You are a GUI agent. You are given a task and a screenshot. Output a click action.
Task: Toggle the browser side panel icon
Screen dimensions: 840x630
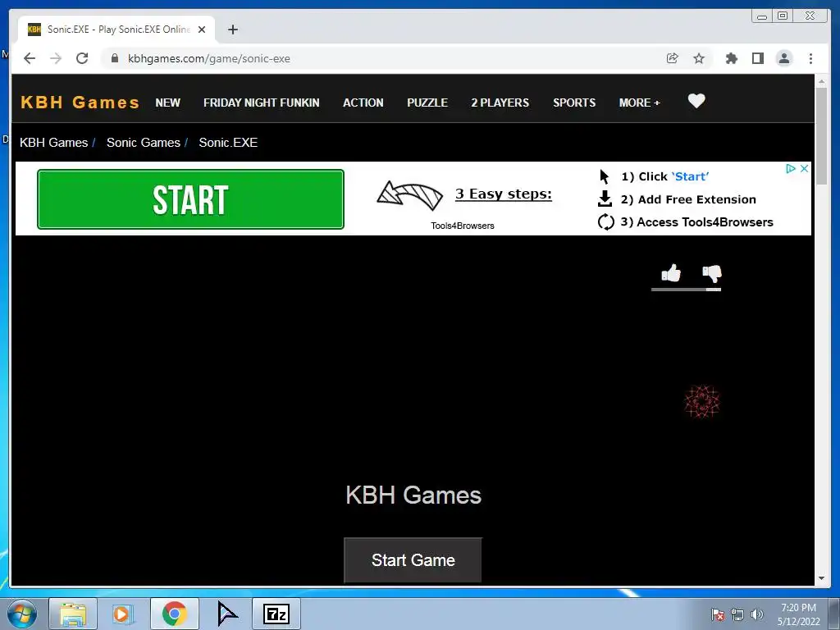click(757, 58)
